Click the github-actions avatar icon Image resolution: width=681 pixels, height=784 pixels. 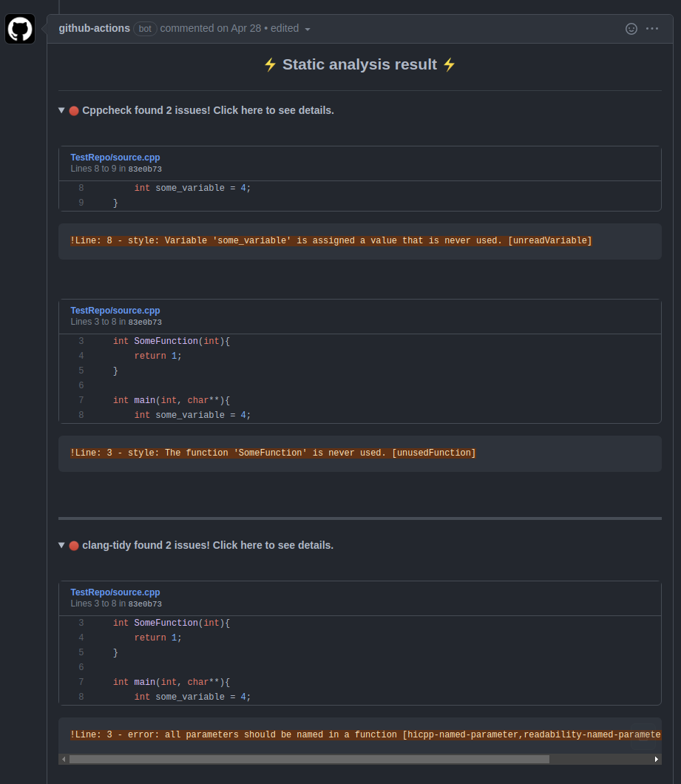(x=20, y=29)
